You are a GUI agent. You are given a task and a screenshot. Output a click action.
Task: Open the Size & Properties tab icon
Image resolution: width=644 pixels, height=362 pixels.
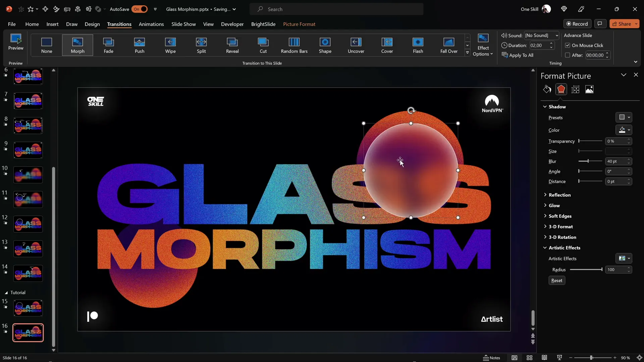pyautogui.click(x=575, y=89)
